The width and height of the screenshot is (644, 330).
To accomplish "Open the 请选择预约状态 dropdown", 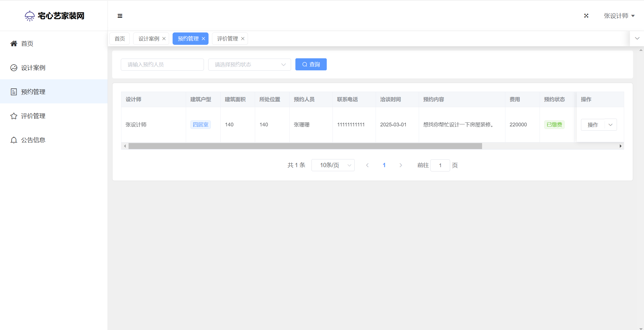I will [249, 65].
